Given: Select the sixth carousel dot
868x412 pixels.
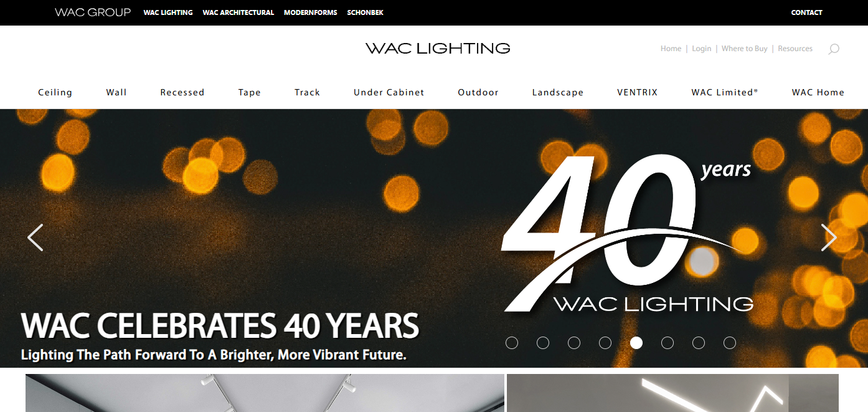Looking at the screenshot, I should pos(668,343).
